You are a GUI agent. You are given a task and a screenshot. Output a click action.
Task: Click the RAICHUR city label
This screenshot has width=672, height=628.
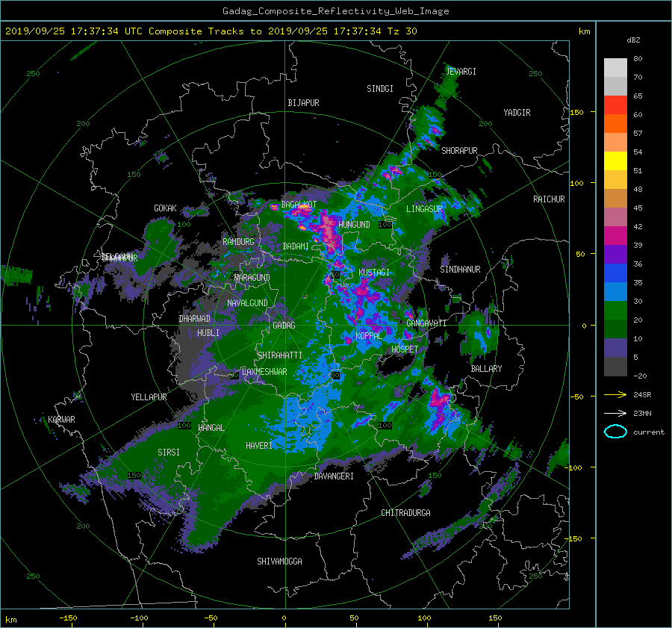coord(549,199)
